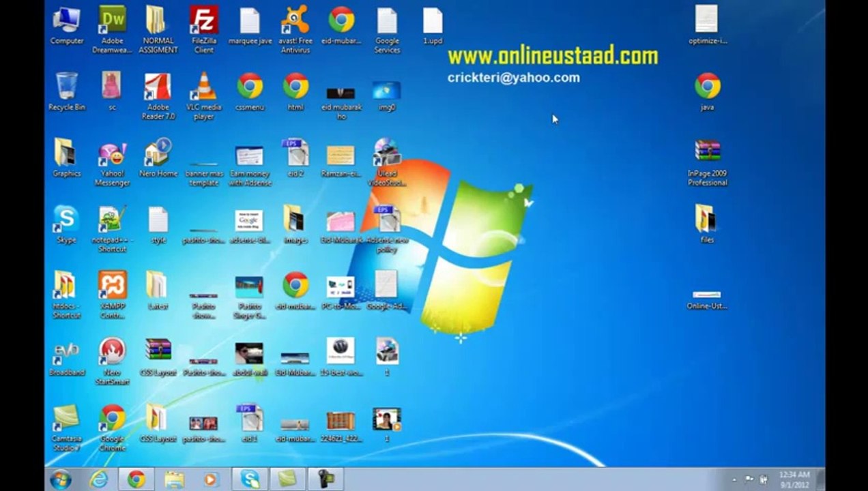Switch to Chrome in the taskbar

click(136, 479)
